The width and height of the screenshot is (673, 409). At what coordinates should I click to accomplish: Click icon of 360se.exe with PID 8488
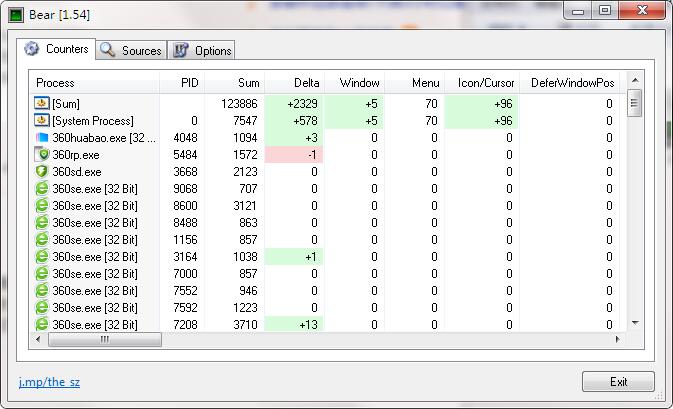click(42, 222)
